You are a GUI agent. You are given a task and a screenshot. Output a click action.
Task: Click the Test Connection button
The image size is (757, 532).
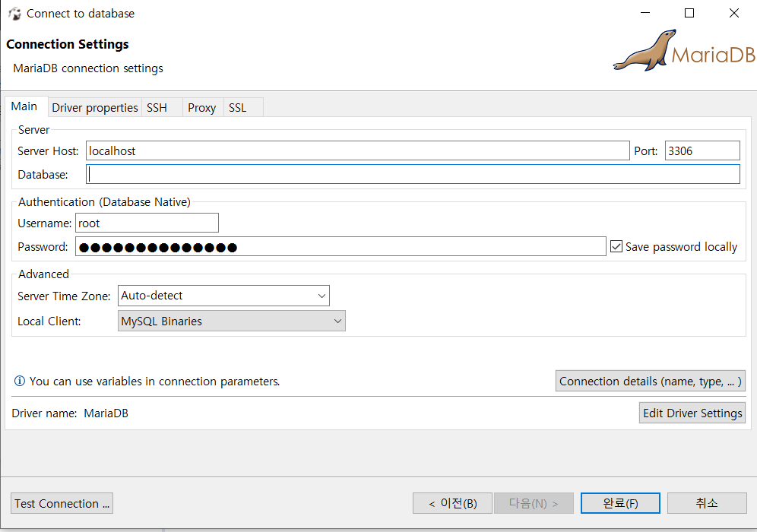pos(62,504)
